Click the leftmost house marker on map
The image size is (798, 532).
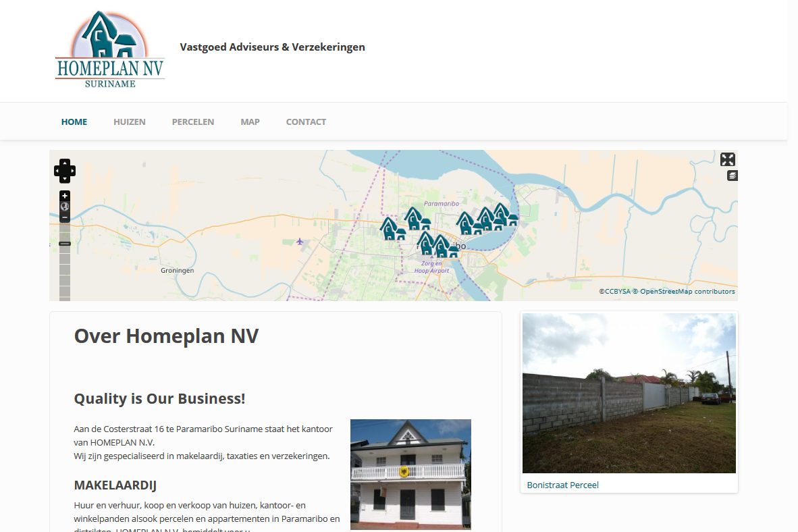pyautogui.click(x=392, y=230)
